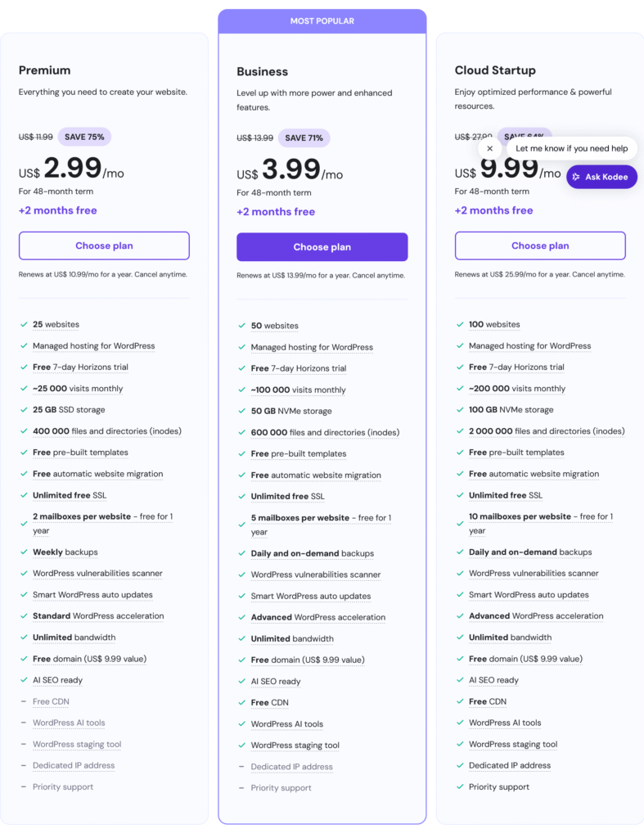Screen dimensions: 644x838
Task: Click the checkmark beside Cloud Startup 'Priority support'
Action: click(x=460, y=787)
